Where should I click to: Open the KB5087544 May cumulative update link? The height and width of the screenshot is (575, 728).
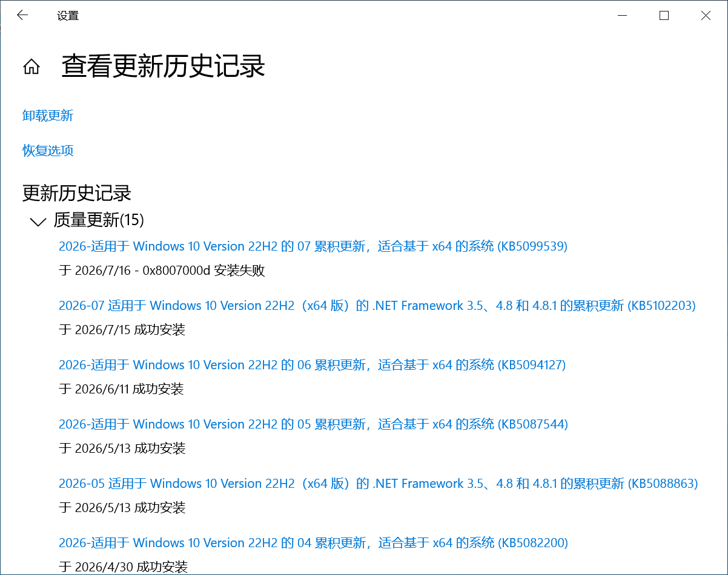[x=313, y=424]
